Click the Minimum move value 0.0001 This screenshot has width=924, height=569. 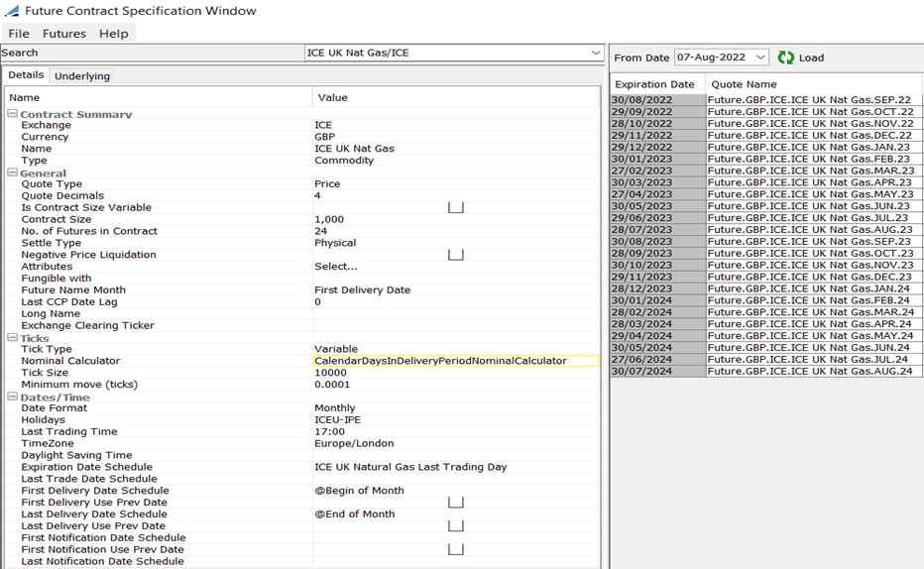click(x=332, y=384)
